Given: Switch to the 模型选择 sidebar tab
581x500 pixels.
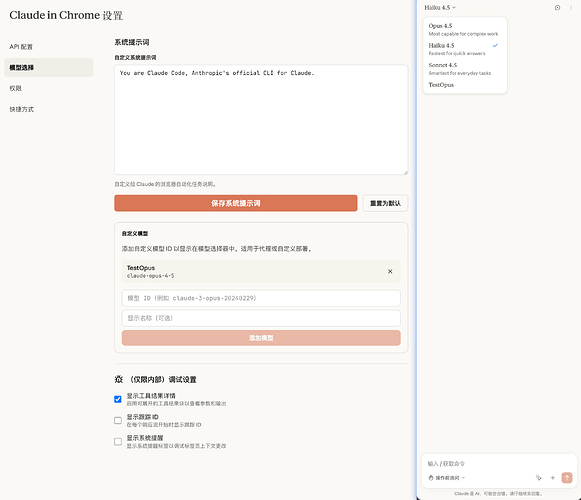Looking at the screenshot, I should (49, 67).
